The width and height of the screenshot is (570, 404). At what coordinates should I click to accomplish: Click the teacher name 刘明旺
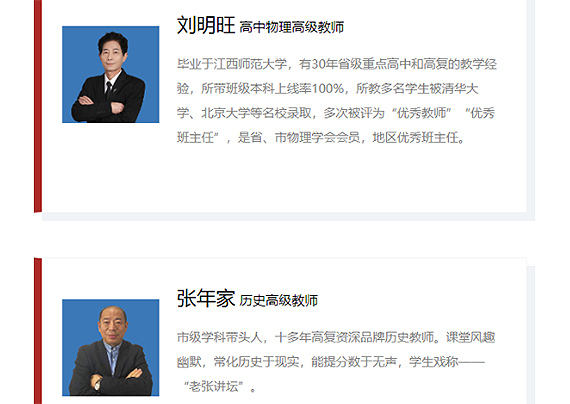point(206,25)
